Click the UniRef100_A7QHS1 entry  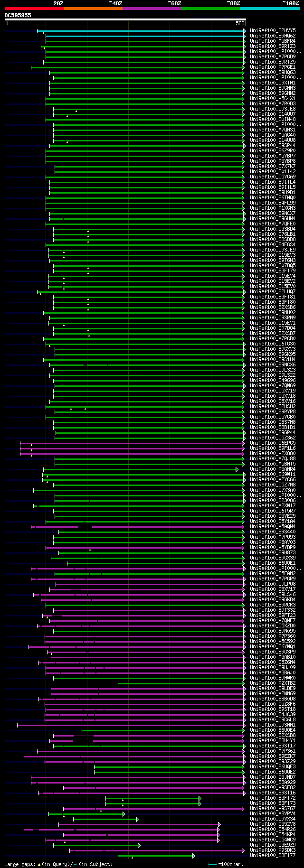click(x=273, y=130)
